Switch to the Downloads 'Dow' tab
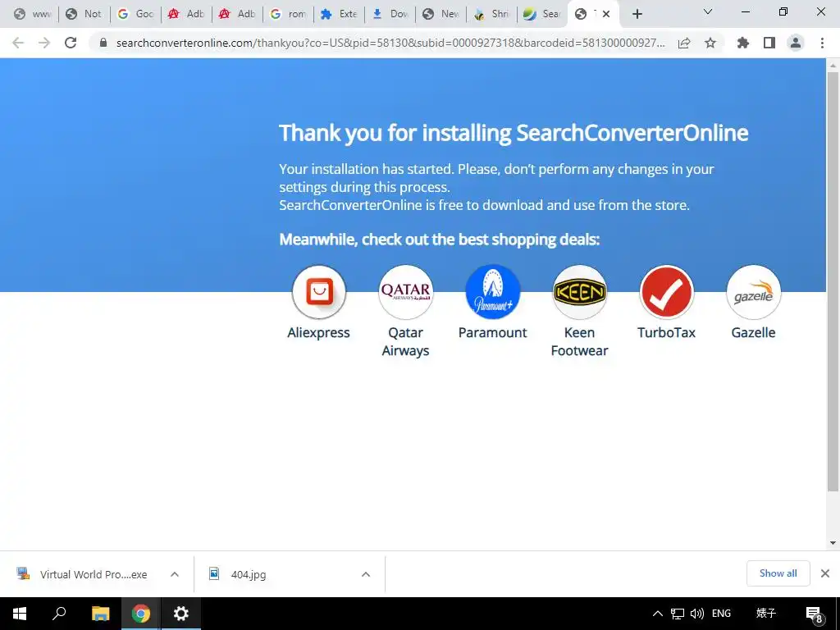The height and width of the screenshot is (630, 840). point(390,14)
